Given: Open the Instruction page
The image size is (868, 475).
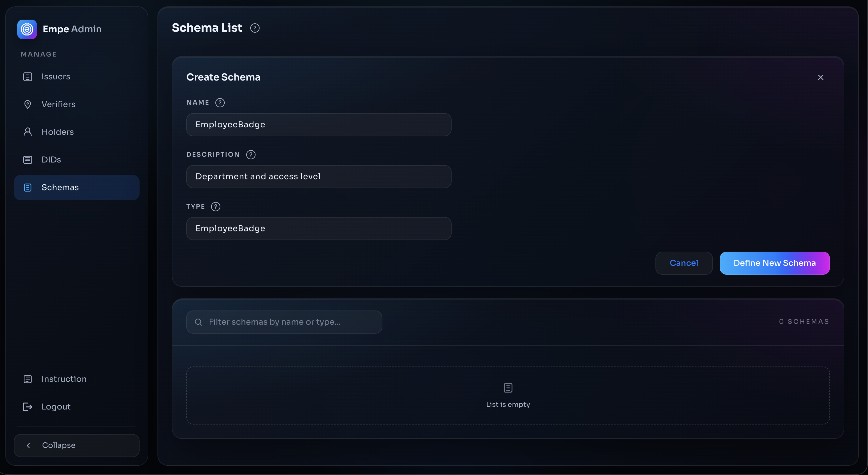Looking at the screenshot, I should coord(76,379).
